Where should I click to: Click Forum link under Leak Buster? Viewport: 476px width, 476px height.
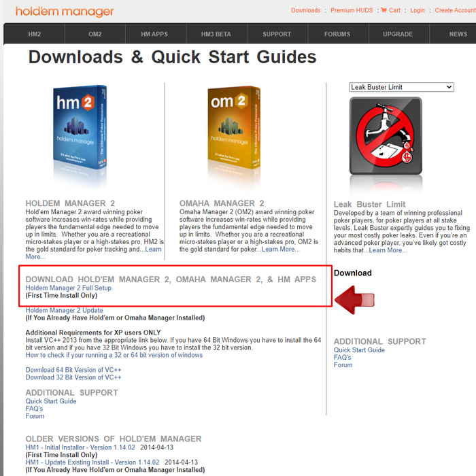[x=343, y=364]
